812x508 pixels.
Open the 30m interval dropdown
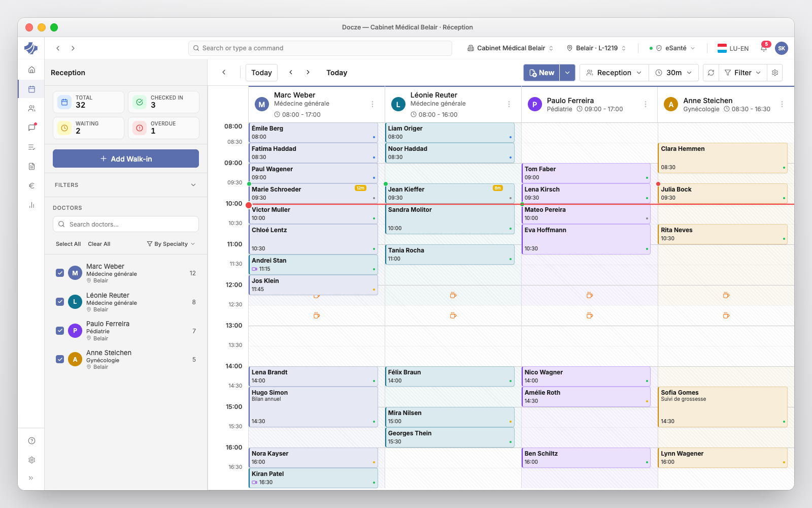coord(673,73)
